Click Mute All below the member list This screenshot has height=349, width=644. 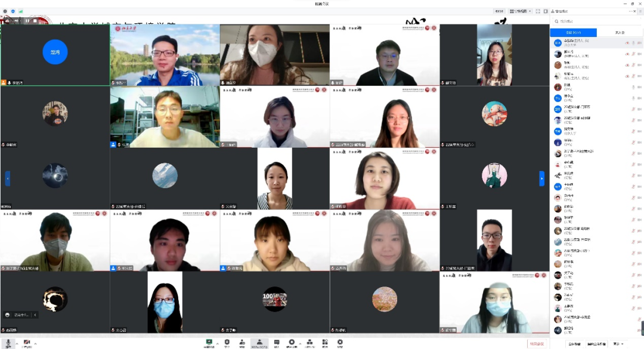[x=574, y=344]
